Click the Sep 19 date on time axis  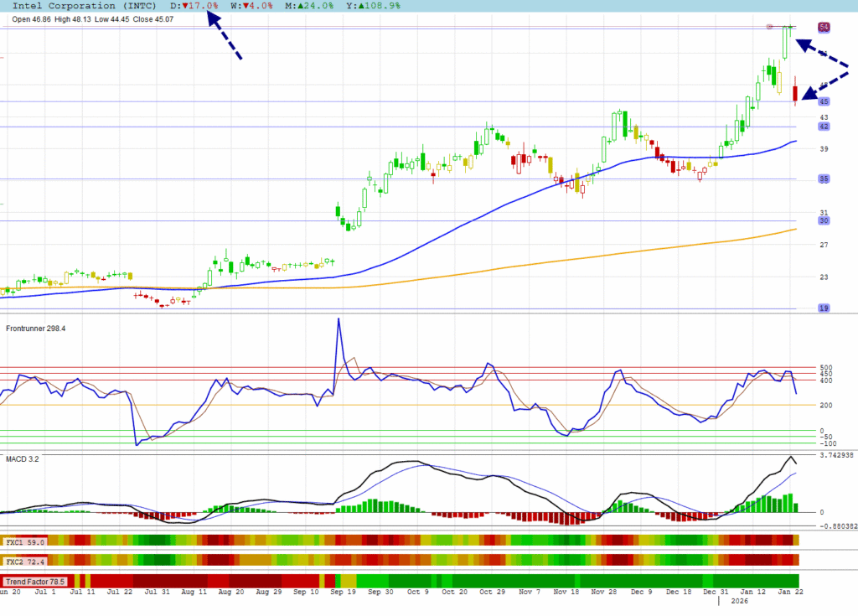345,592
